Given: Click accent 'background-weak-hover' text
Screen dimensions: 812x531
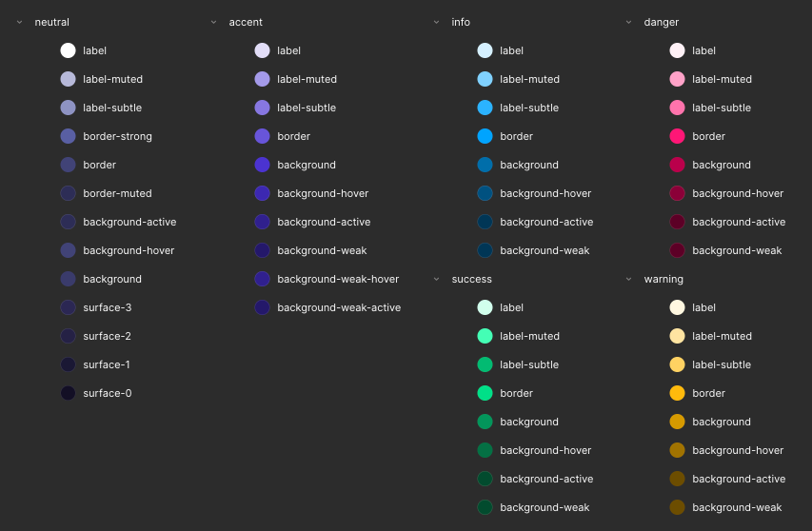Looking at the screenshot, I should (x=338, y=279).
